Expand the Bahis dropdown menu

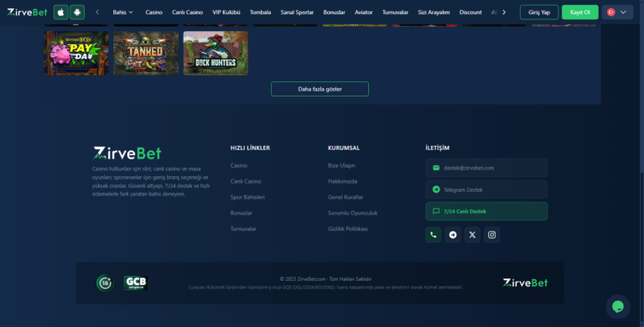pos(122,13)
